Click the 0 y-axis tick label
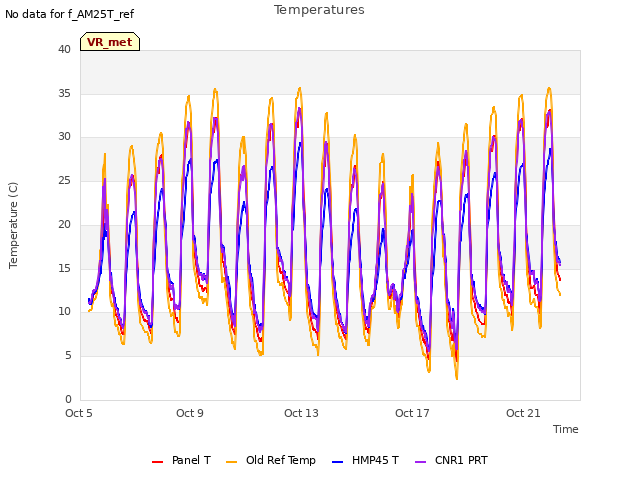 (x=68, y=399)
